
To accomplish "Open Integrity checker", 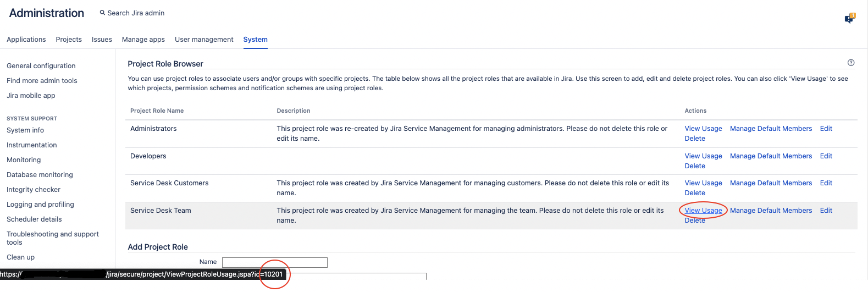I will pos(34,190).
